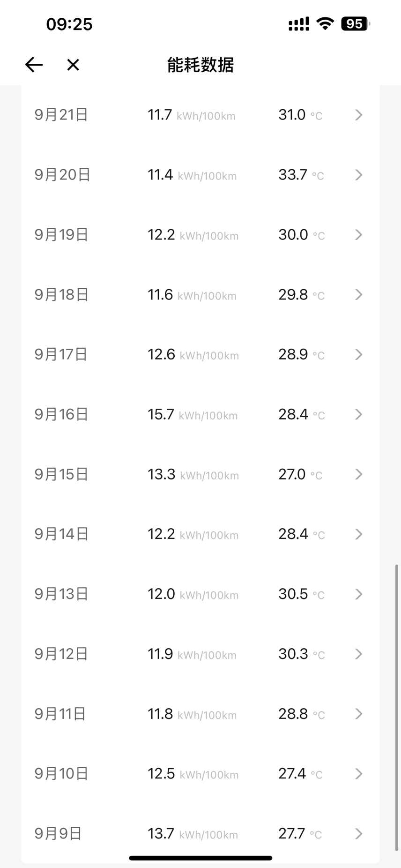Open the chevron for 9月18日

tap(359, 294)
